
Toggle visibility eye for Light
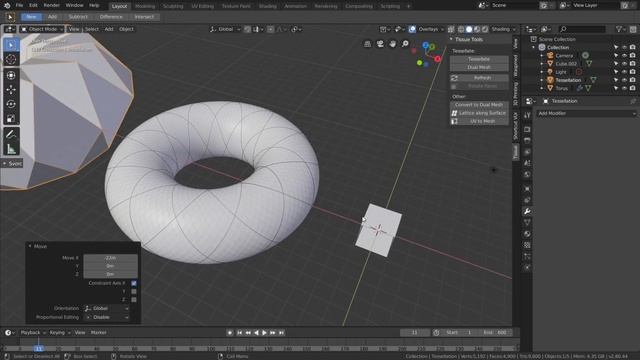pos(624,72)
